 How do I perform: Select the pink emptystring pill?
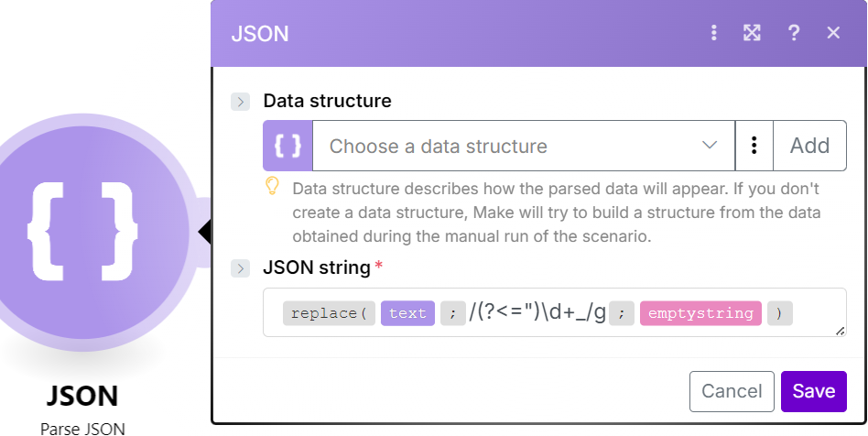[700, 313]
